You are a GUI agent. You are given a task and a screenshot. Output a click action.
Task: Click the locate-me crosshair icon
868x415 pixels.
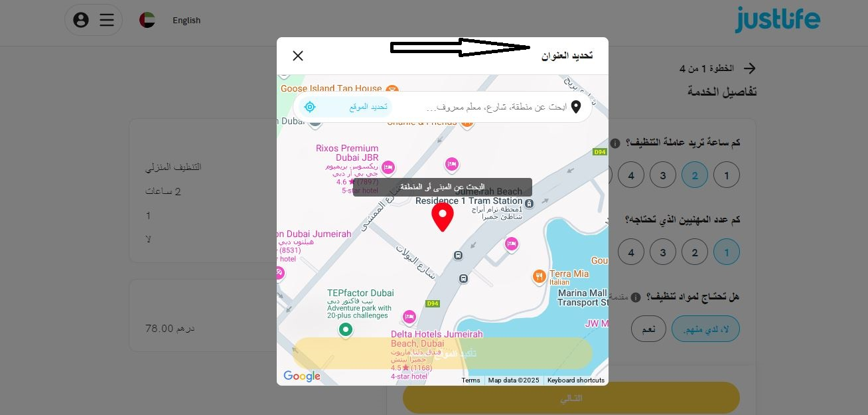click(310, 107)
